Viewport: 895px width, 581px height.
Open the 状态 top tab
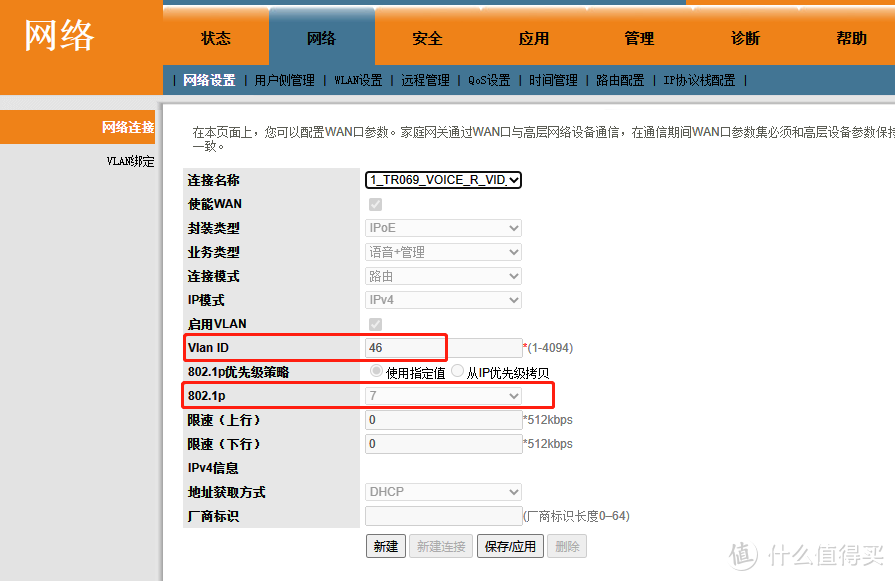coord(216,38)
